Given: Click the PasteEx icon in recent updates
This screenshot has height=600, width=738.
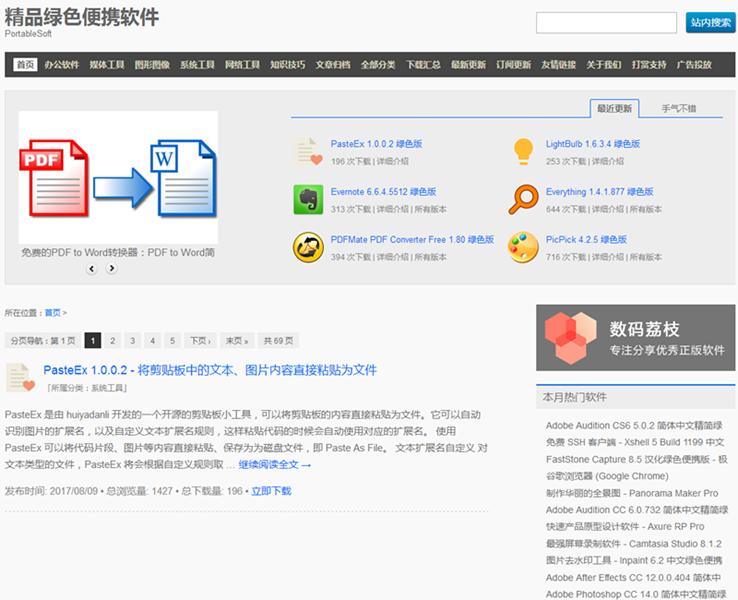Looking at the screenshot, I should (308, 152).
